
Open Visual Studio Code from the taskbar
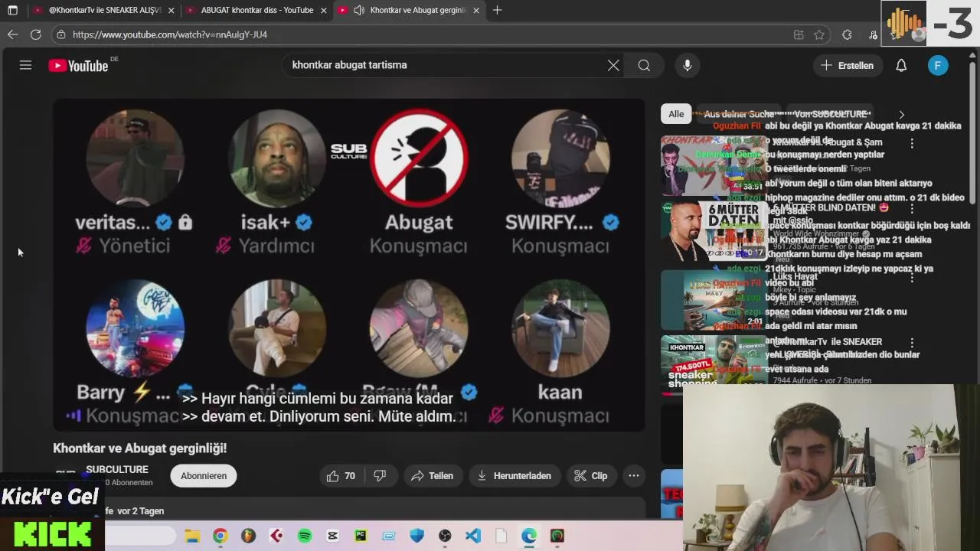(x=473, y=536)
